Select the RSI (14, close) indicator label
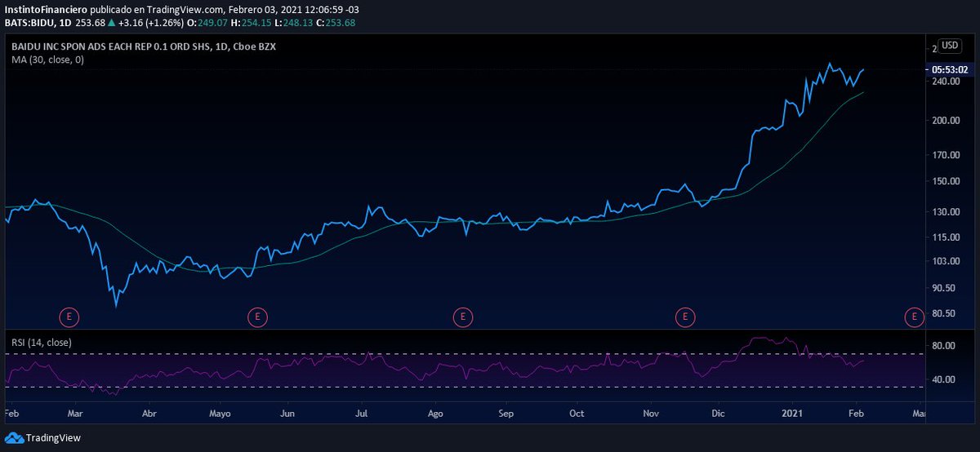This screenshot has width=980, height=452. (x=41, y=343)
